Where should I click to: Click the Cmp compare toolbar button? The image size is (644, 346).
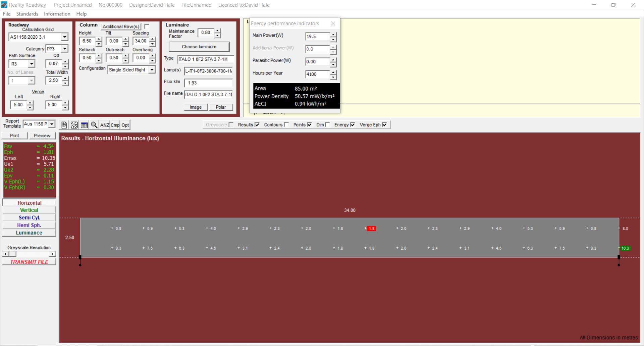[x=115, y=125]
